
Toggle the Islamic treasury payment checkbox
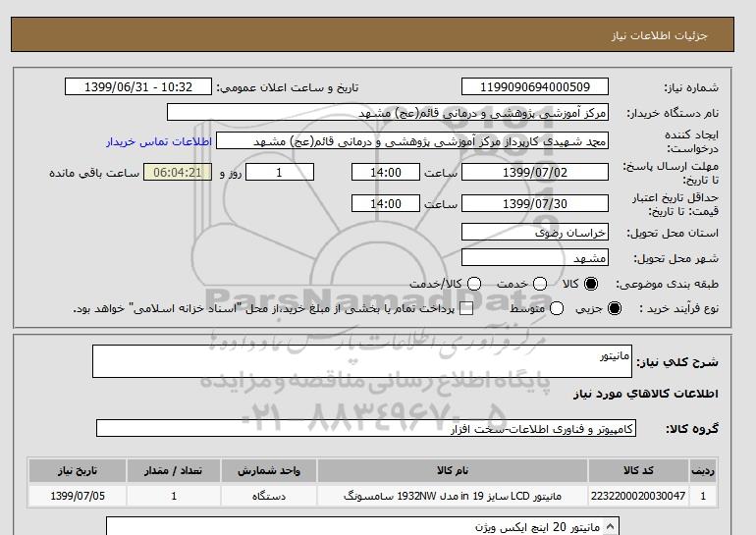465,309
